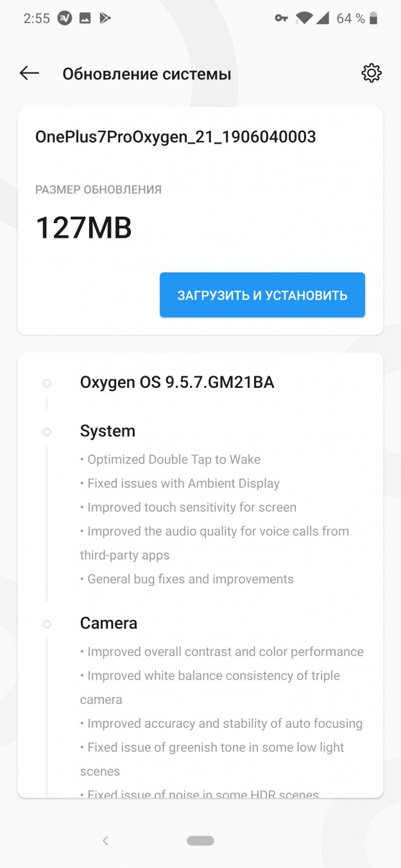Tap the cellular signal icon
Image resolution: width=401 pixels, height=868 pixels.
324,19
